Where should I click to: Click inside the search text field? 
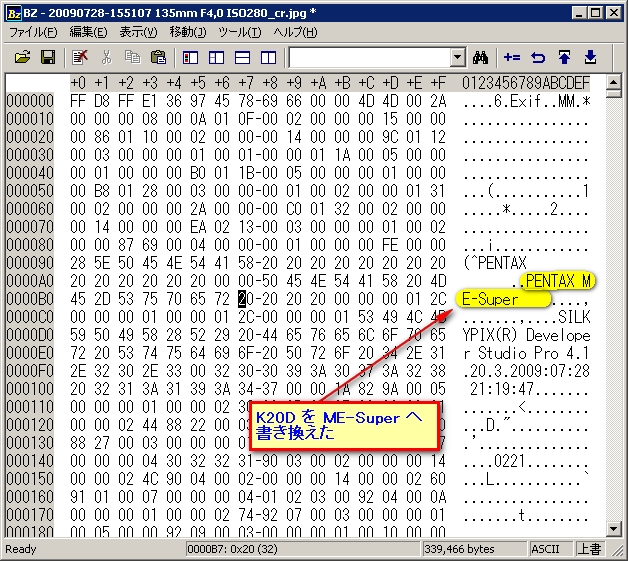pyautogui.click(x=369, y=58)
